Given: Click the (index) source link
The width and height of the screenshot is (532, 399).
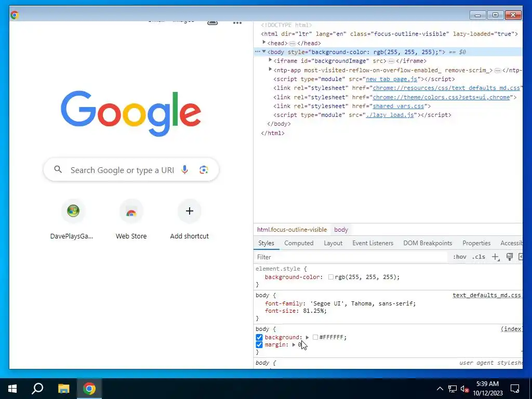Looking at the screenshot, I should tap(511, 329).
